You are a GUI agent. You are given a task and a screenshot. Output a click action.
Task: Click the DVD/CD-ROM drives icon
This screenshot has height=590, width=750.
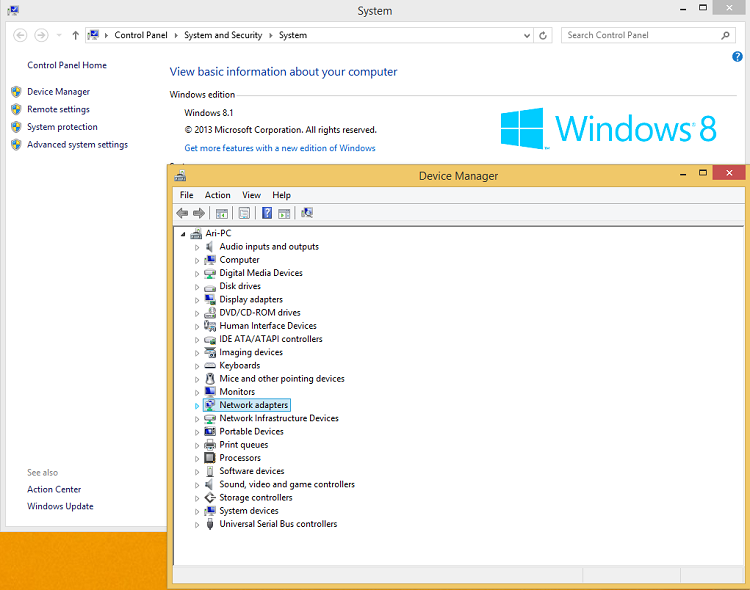click(x=210, y=312)
